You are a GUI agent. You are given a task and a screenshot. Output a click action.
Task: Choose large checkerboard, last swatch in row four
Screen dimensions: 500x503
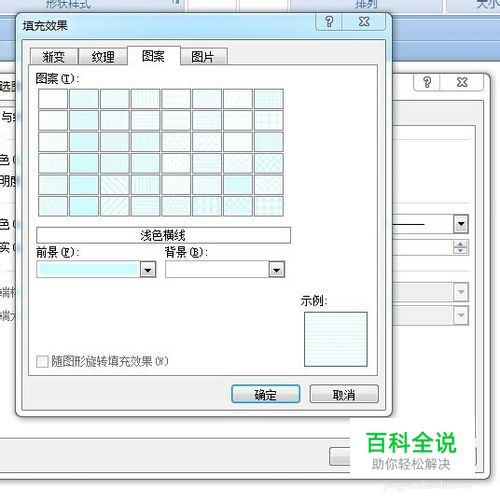[269, 163]
